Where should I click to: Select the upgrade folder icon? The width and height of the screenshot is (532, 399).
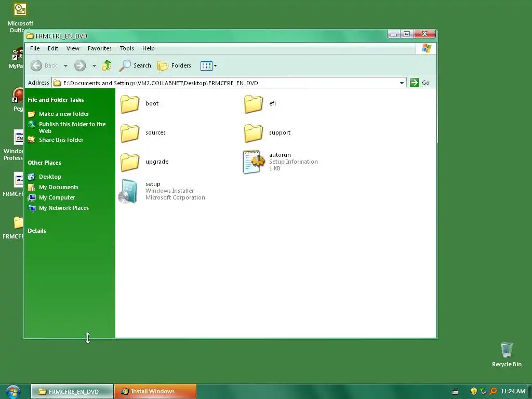[130, 162]
